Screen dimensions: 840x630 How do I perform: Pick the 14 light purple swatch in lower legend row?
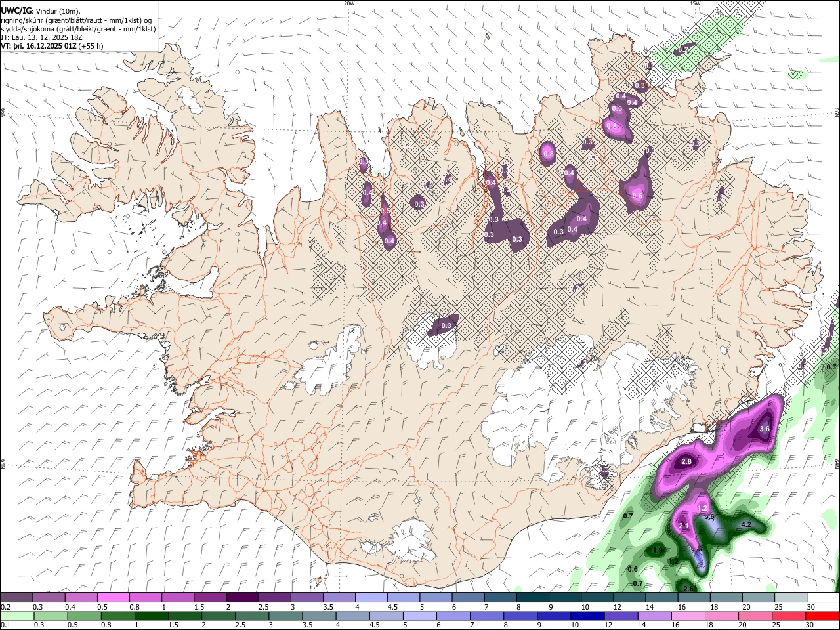coord(654,616)
